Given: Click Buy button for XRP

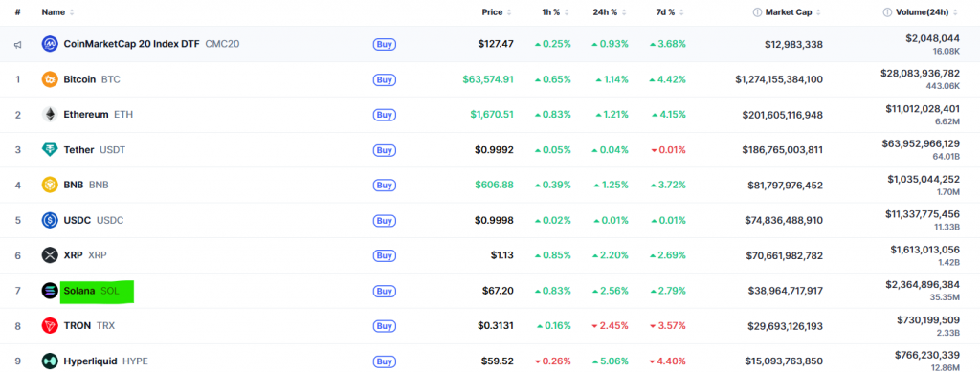Looking at the screenshot, I should [385, 255].
